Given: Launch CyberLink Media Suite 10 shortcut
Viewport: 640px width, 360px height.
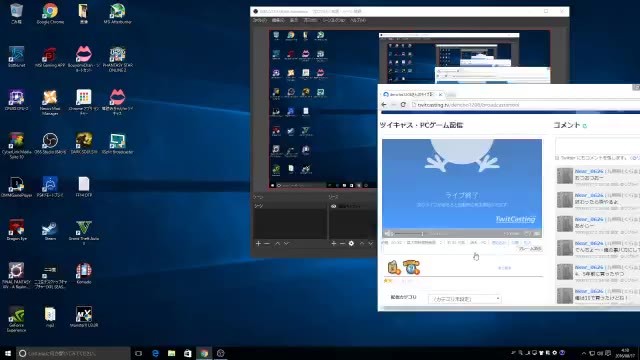Looking at the screenshot, I should [x=16, y=146].
